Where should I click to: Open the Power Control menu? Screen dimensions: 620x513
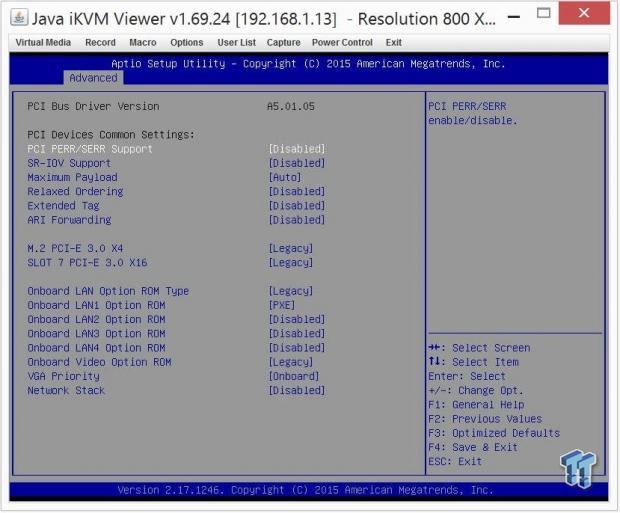(342, 42)
